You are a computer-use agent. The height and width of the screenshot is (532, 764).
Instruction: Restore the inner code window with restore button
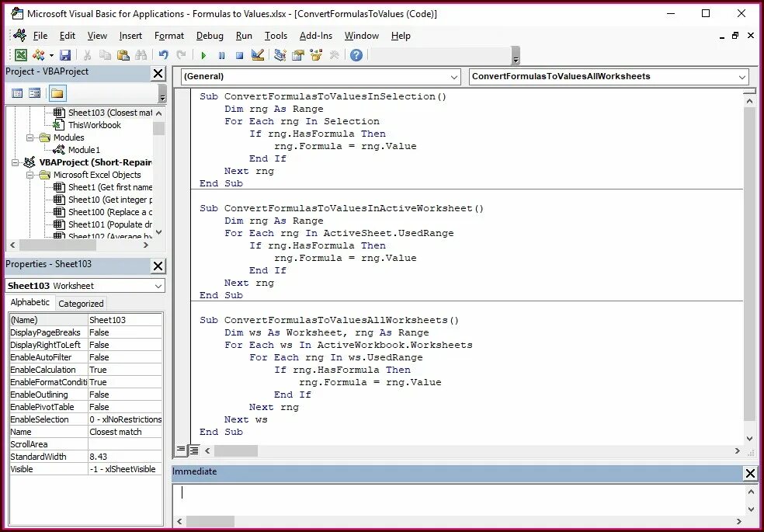735,36
